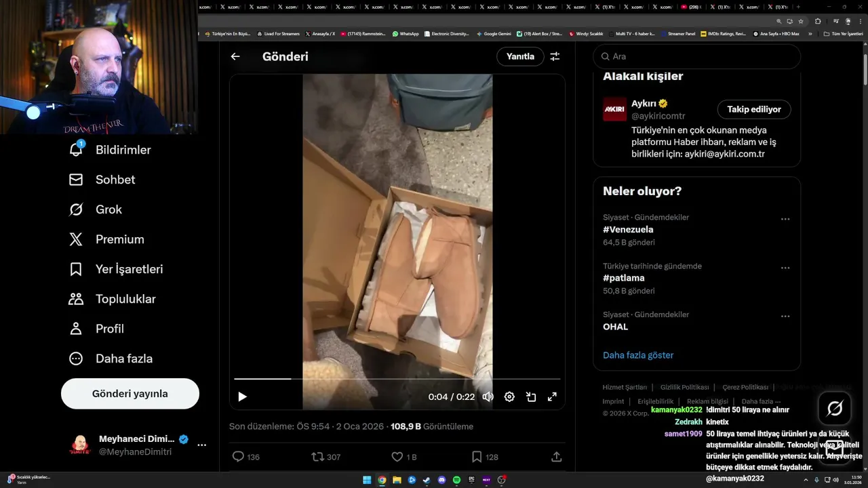
Task: Open more options for OHAL trend
Action: (785, 316)
